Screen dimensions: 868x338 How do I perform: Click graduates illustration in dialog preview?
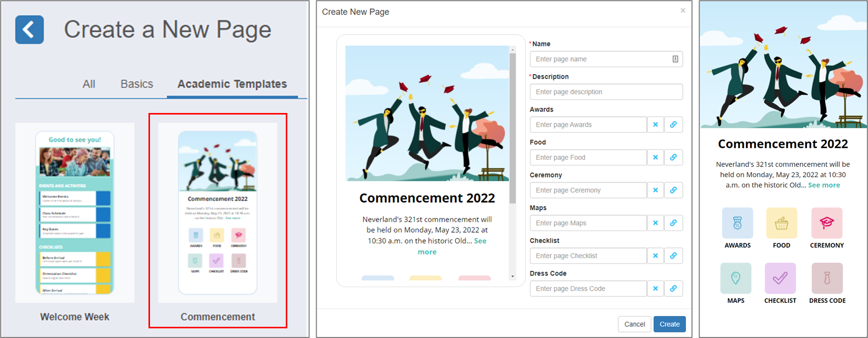pyautogui.click(x=427, y=114)
